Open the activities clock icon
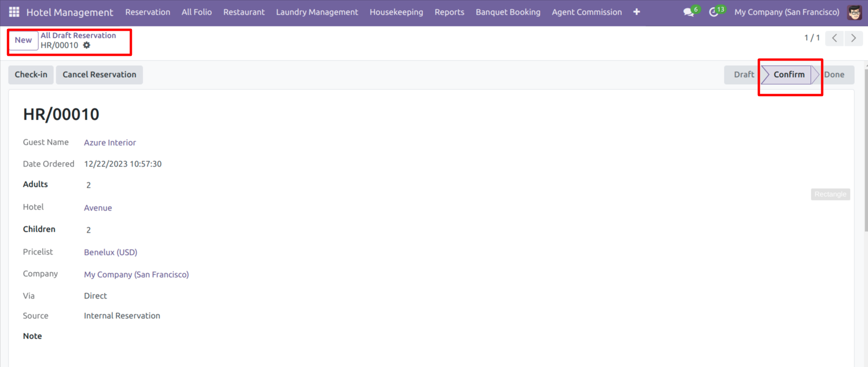868x367 pixels. click(x=713, y=12)
